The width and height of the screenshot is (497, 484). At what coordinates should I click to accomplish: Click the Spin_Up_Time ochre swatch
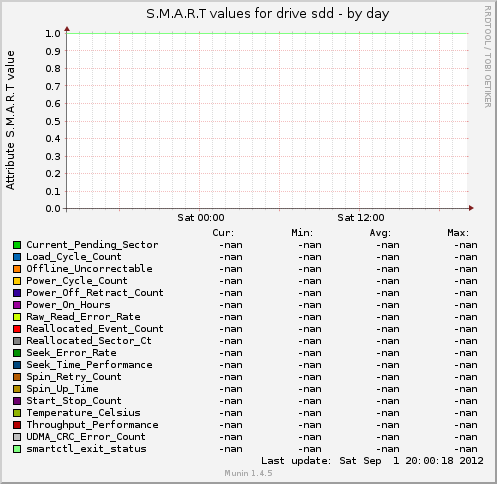pyautogui.click(x=17, y=389)
